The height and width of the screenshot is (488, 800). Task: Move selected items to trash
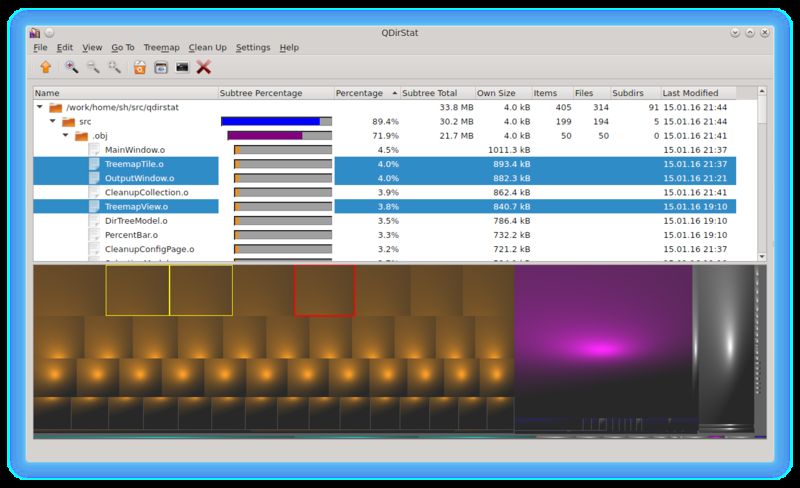click(x=140, y=67)
